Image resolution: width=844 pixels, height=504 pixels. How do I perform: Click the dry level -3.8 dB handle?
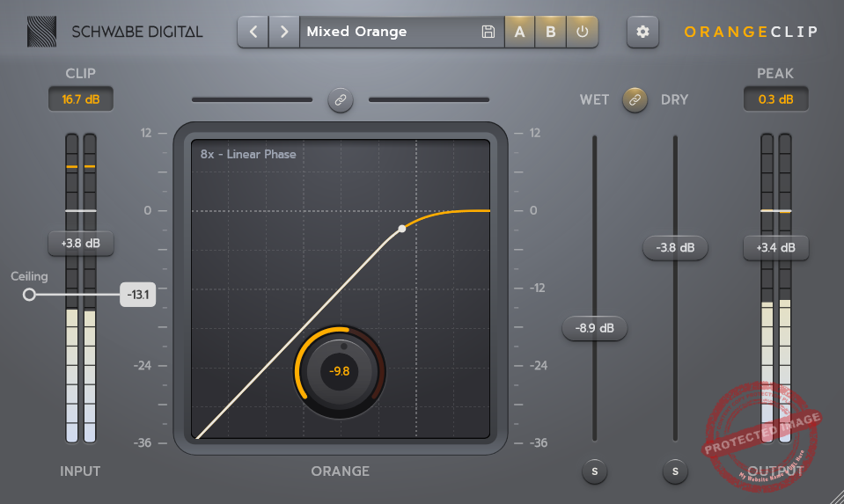[675, 247]
